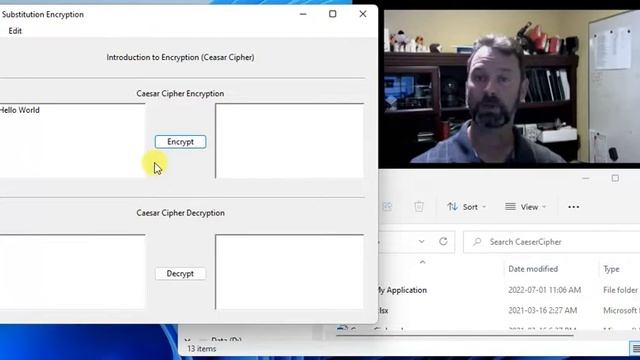Screen dimensions: 640x360
Task: Close the Substitution Encryption window
Action: [x=363, y=14]
